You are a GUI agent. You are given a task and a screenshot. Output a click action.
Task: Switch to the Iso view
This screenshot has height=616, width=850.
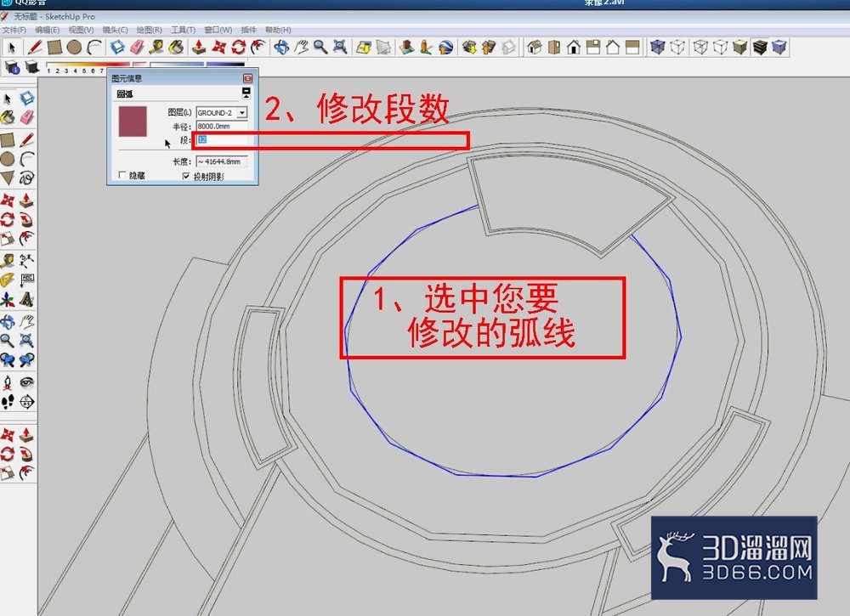click(535, 47)
